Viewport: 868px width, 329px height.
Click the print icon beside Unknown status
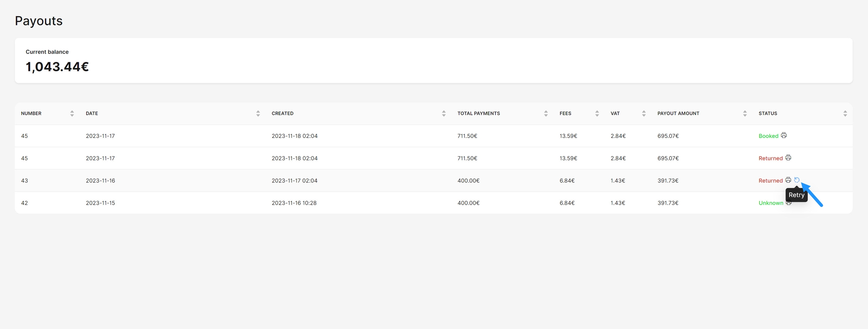click(x=789, y=204)
